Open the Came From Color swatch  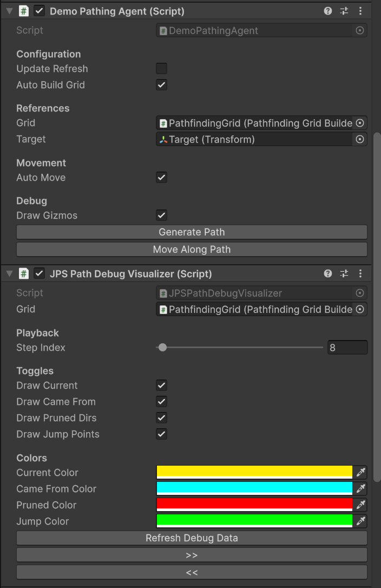tap(254, 488)
